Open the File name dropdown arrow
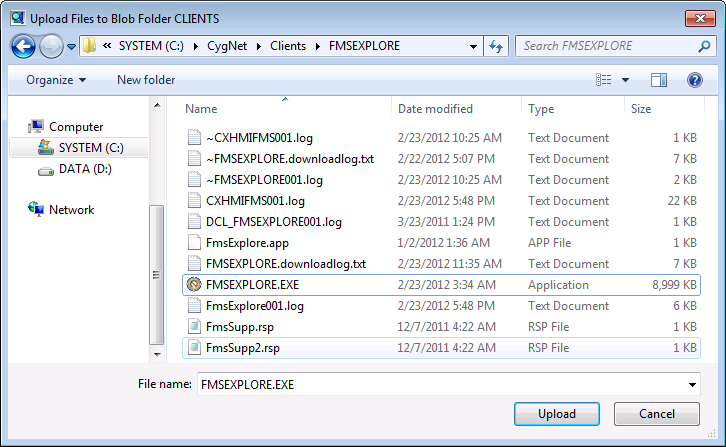 (x=692, y=384)
